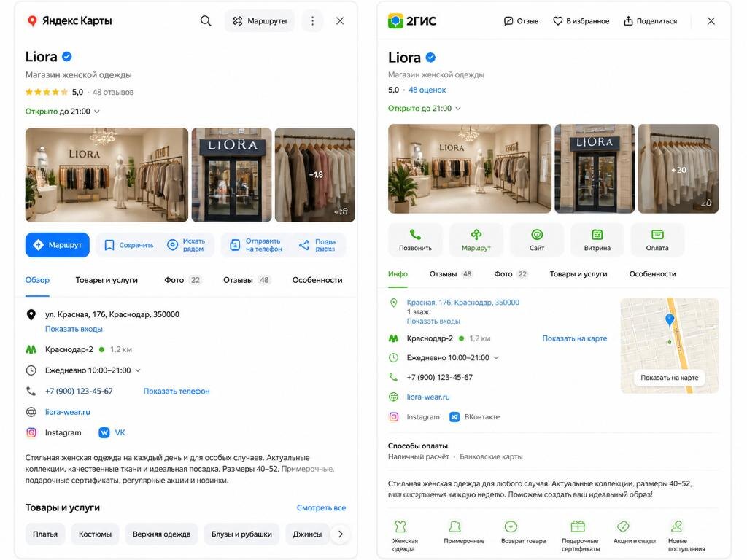Click Подарочные сертификаты gift icon in 2GIS
747x560 pixels.
tap(578, 526)
